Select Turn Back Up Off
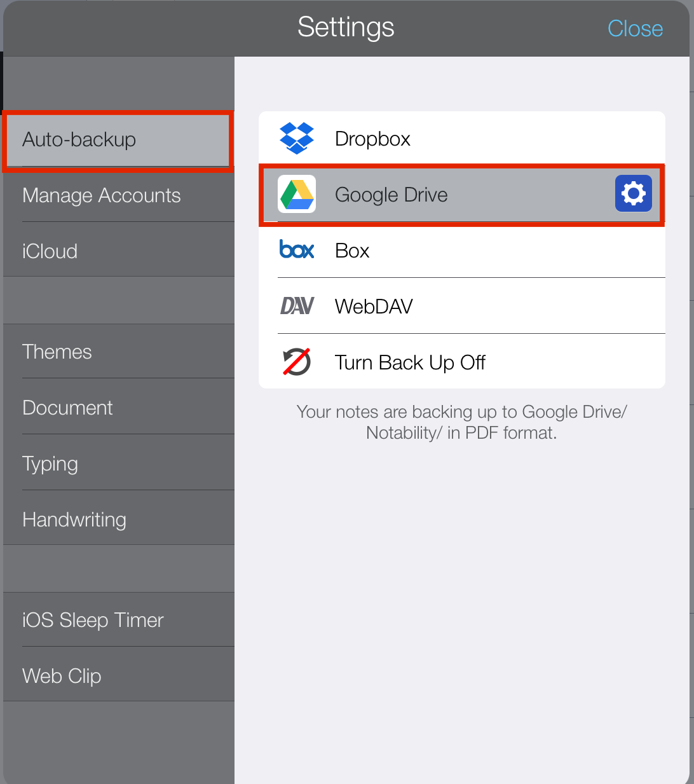Viewport: 694px width, 784px height. pos(462,362)
